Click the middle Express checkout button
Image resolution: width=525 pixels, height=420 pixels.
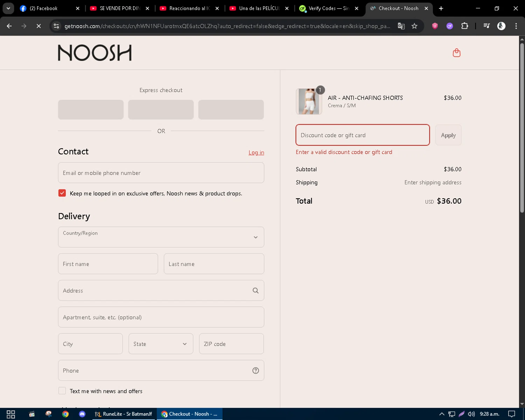coord(161,110)
